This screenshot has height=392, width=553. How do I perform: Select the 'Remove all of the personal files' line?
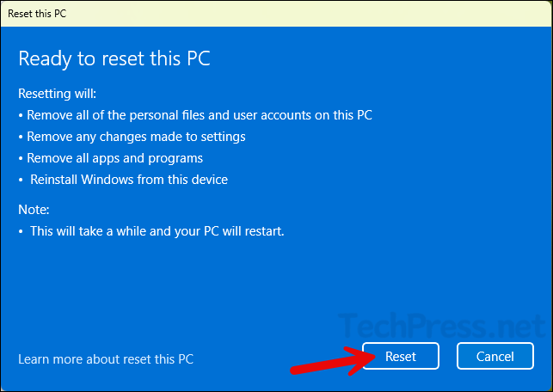[x=200, y=114]
